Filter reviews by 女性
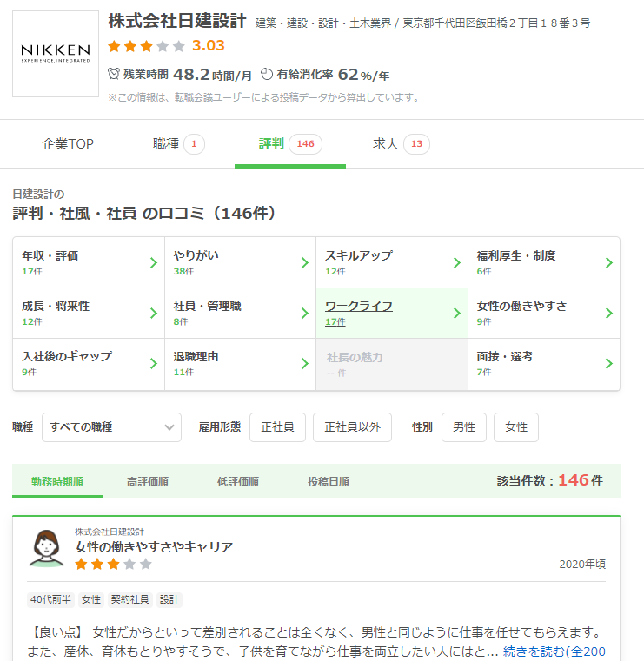This screenshot has width=644, height=661. (516, 427)
